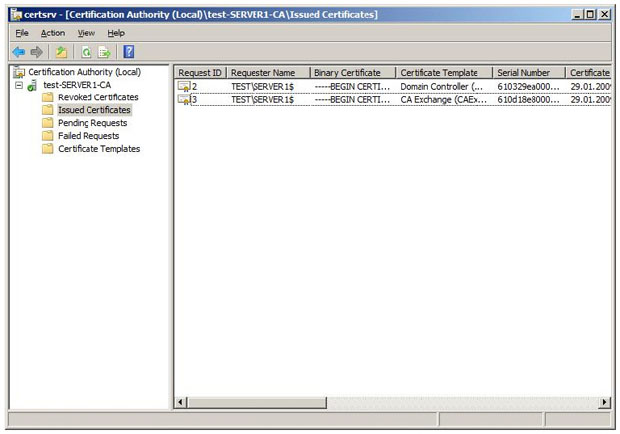The height and width of the screenshot is (434, 620).
Task: Collapse the test-SERVER1-CA tree node
Action: point(19,85)
